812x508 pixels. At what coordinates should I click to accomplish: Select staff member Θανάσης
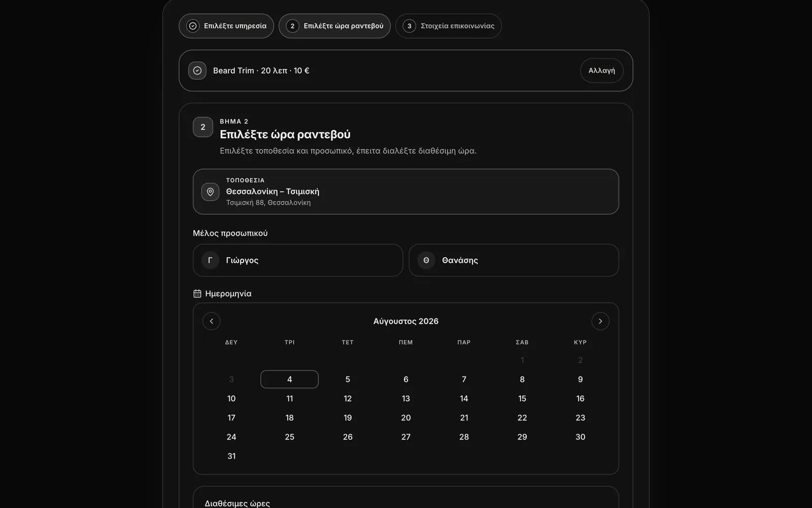tap(514, 260)
